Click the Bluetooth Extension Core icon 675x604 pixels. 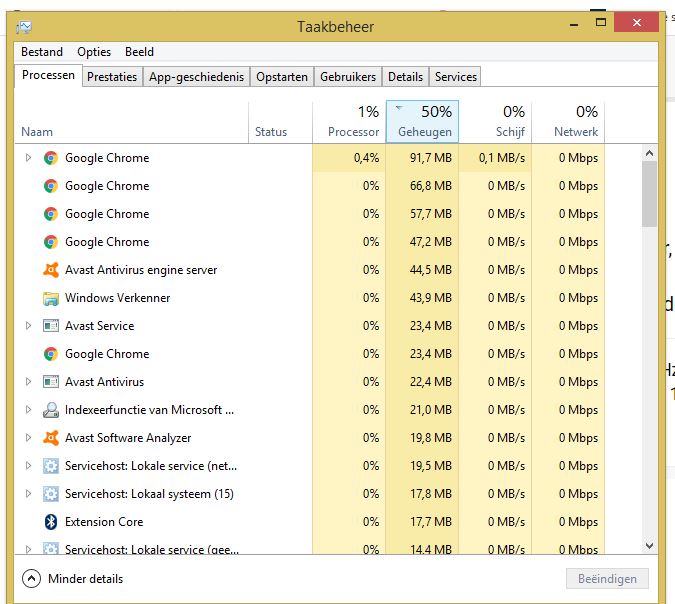coord(51,522)
